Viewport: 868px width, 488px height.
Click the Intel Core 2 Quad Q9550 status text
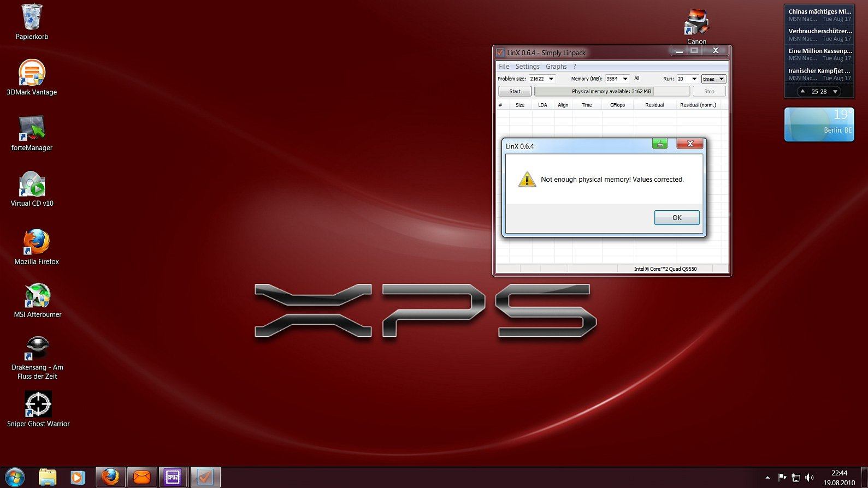pyautogui.click(x=665, y=269)
